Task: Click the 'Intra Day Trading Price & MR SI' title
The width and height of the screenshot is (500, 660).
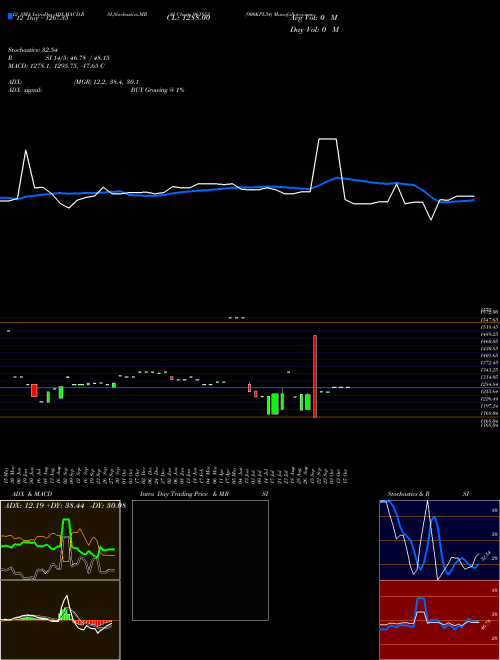Action: click(204, 494)
